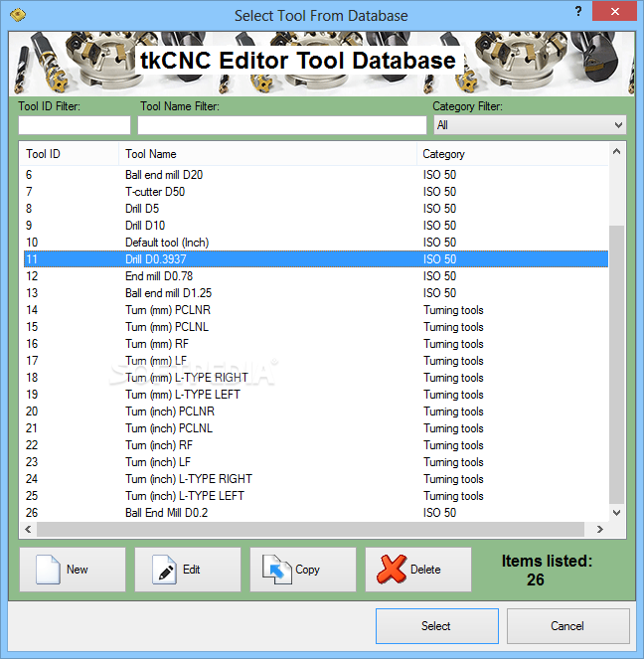Open the Category Filter dropdown

pos(530,125)
